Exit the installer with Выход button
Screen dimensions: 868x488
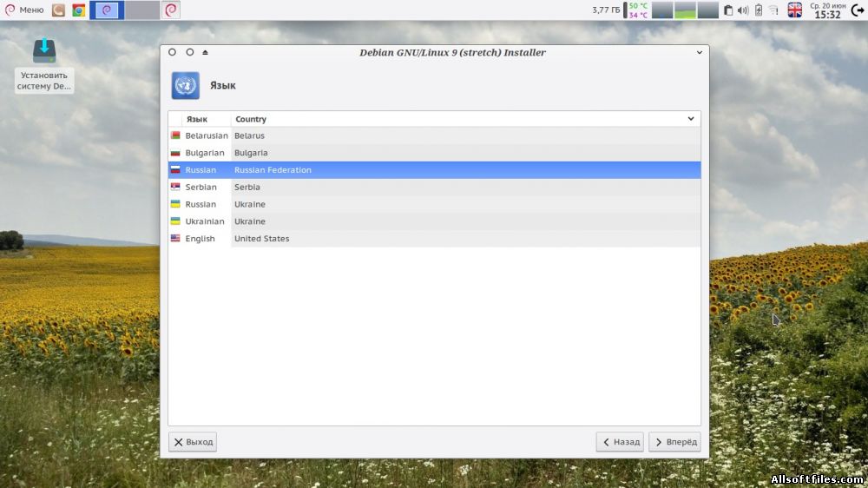193,442
